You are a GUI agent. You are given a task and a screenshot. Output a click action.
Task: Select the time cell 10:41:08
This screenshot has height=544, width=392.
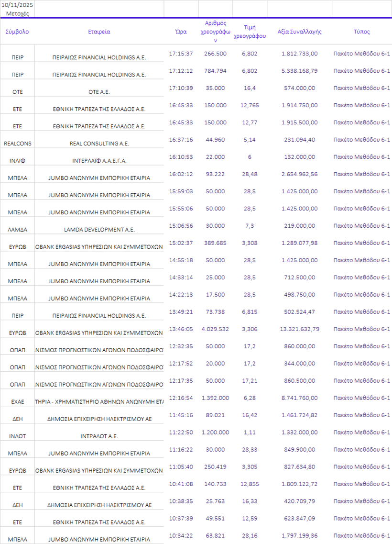click(x=181, y=484)
